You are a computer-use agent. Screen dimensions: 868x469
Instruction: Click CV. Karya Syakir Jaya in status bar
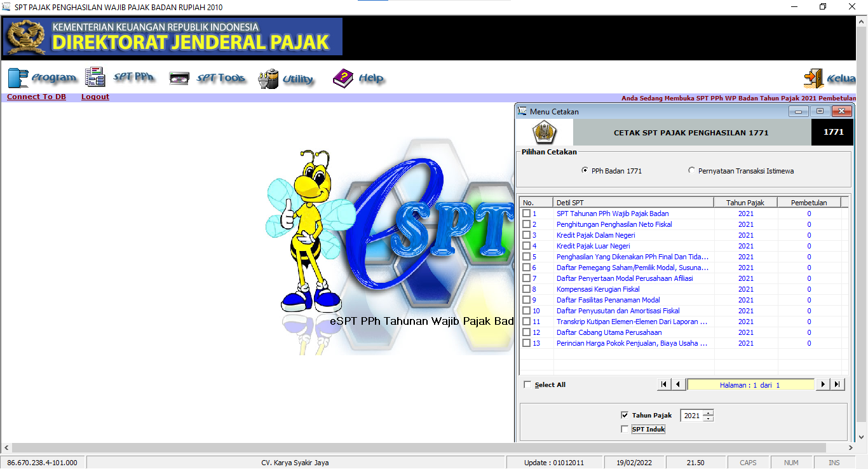pos(295,463)
